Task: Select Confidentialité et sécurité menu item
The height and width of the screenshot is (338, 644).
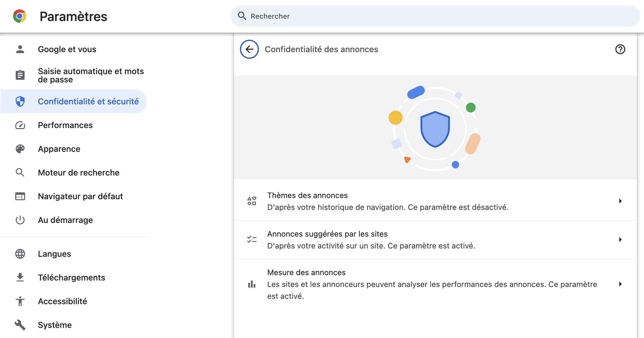Action: point(88,101)
